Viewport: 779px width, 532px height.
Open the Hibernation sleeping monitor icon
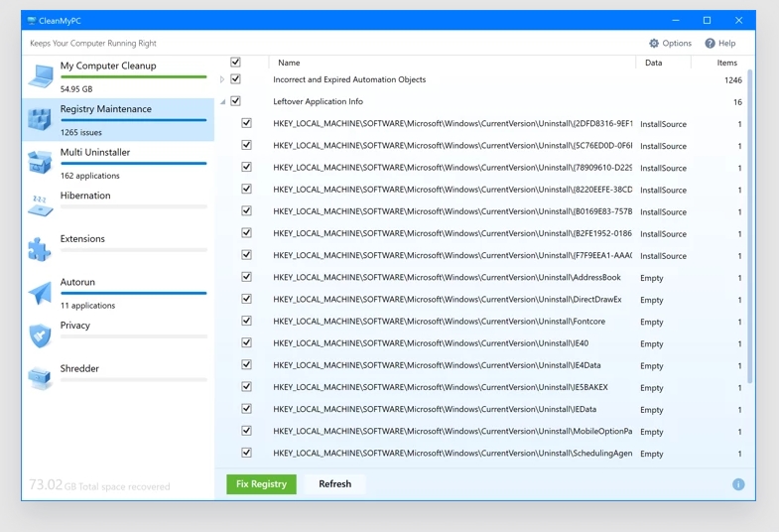point(40,205)
